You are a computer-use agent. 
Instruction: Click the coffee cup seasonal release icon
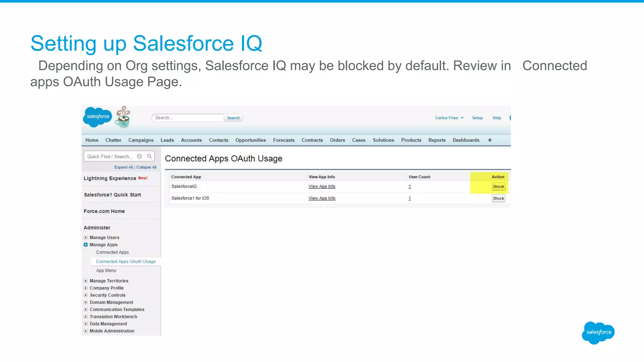(123, 117)
